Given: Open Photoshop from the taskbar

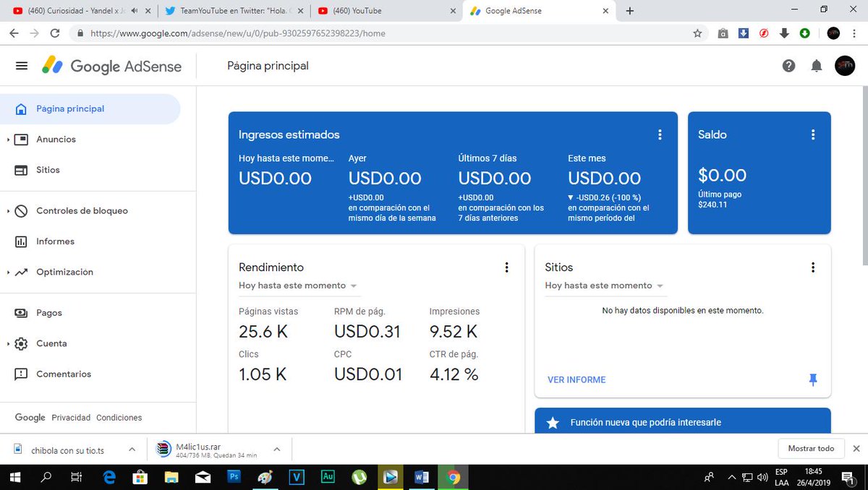Looking at the screenshot, I should [234, 477].
